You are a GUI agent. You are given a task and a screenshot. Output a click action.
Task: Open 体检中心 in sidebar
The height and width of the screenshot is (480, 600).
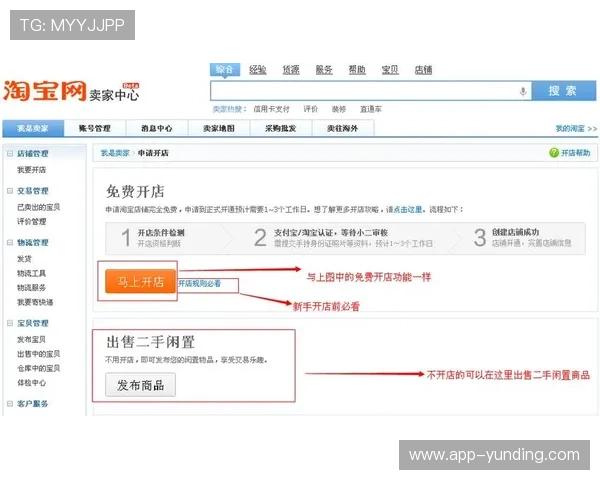point(31,382)
